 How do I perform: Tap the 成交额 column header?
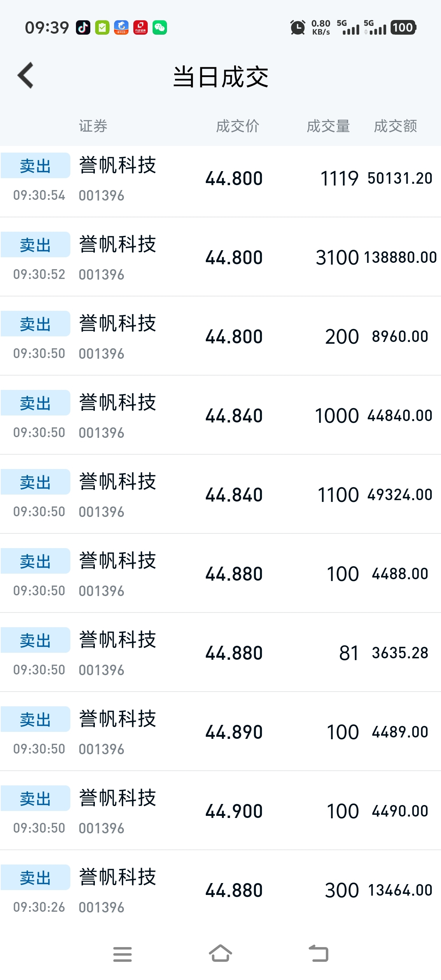(395, 126)
